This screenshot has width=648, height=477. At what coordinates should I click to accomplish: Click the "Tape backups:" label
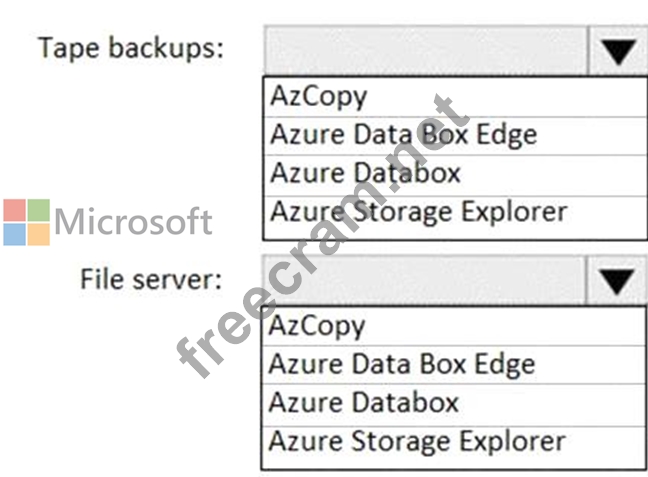[x=131, y=48]
